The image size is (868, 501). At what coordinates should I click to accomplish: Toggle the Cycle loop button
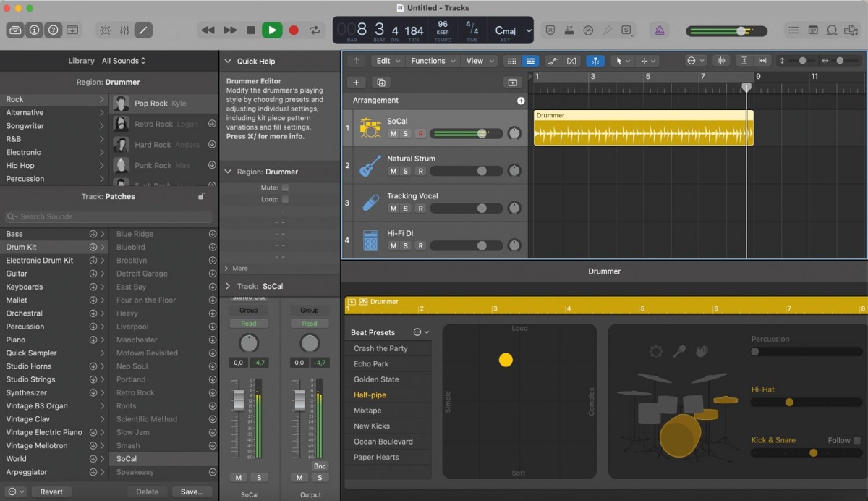pyautogui.click(x=315, y=30)
